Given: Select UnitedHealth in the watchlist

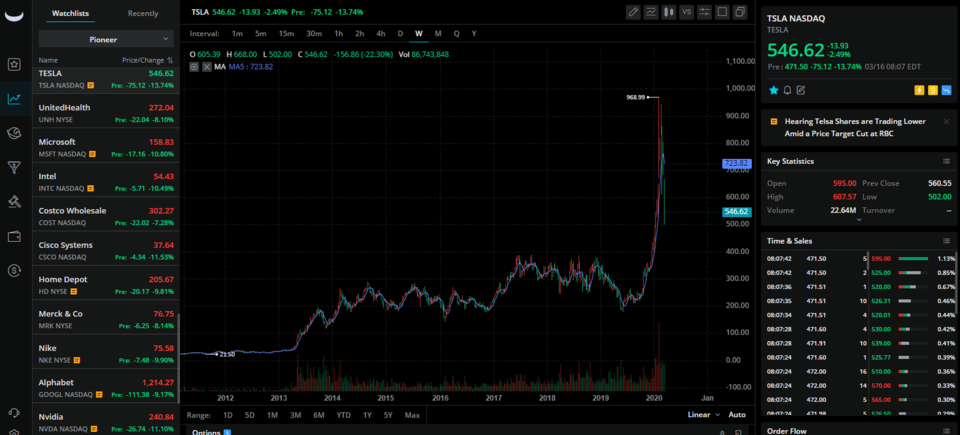Looking at the screenshot, I should pos(106,114).
